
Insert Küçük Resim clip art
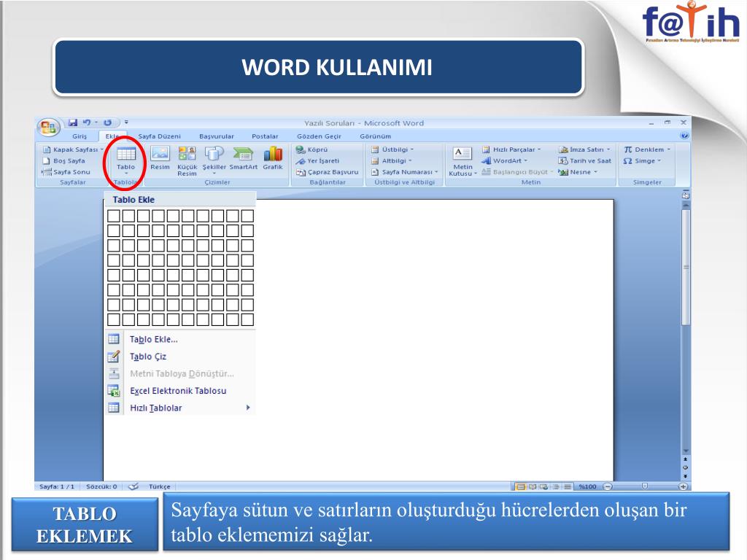(187, 161)
